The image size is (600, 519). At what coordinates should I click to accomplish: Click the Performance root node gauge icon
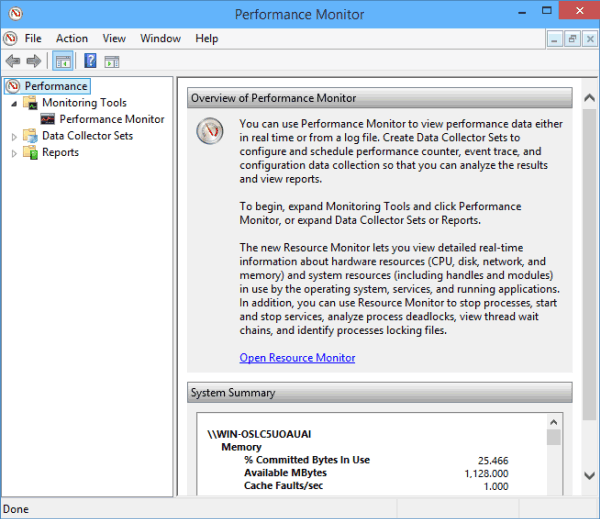coord(13,86)
